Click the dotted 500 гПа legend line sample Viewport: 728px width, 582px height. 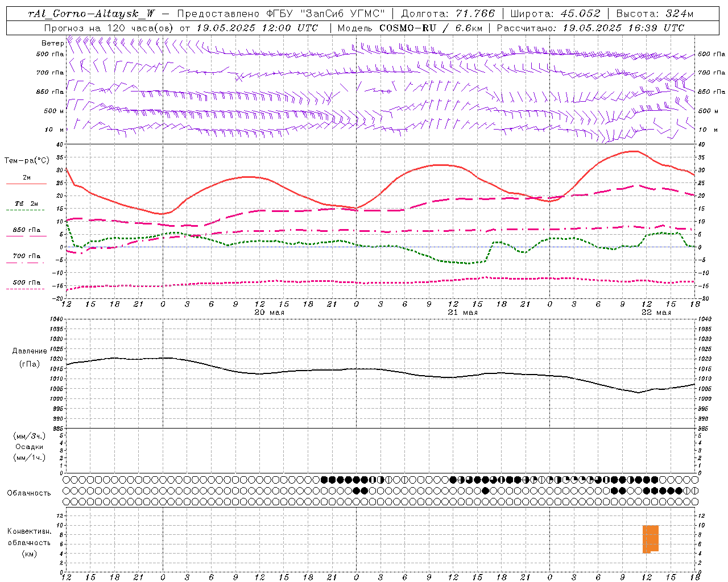26,289
